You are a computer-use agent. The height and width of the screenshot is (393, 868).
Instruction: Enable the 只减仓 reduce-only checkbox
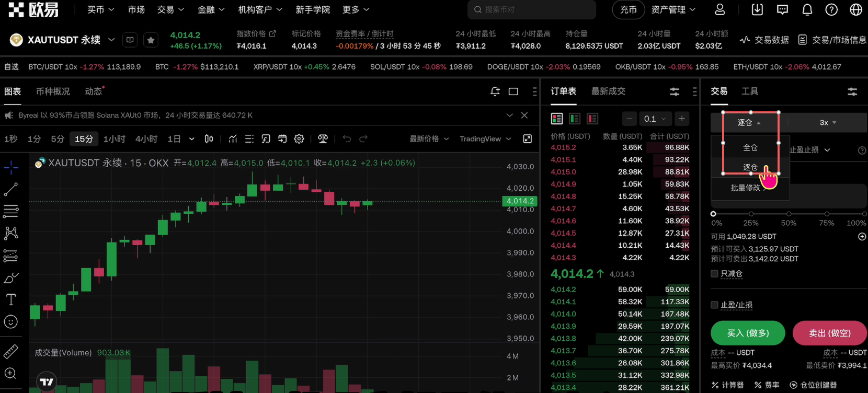[x=714, y=274]
